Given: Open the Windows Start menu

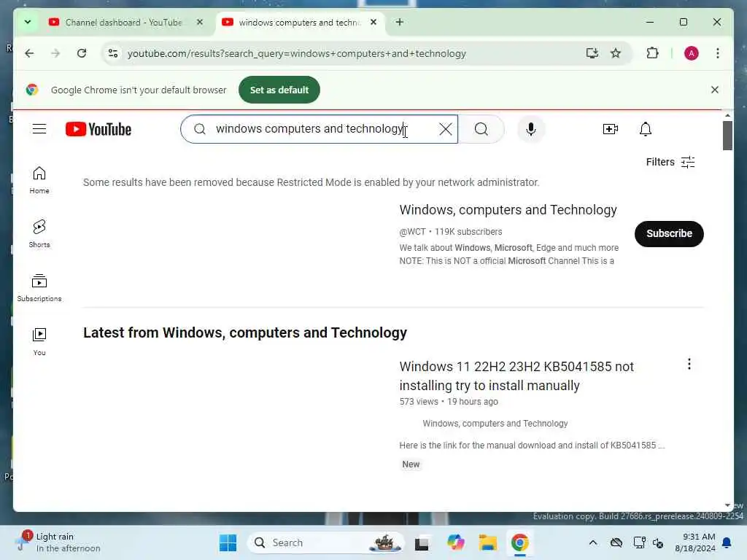Looking at the screenshot, I should click(x=228, y=542).
